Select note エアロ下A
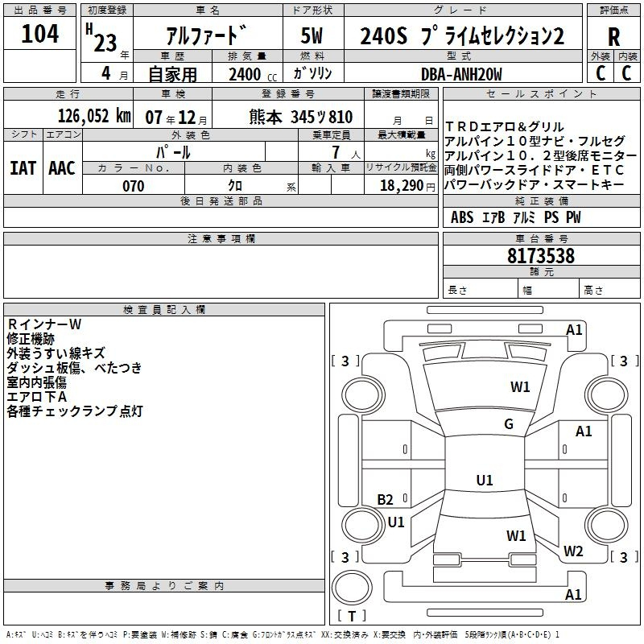The width and height of the screenshot is (644, 644). [x=36, y=397]
